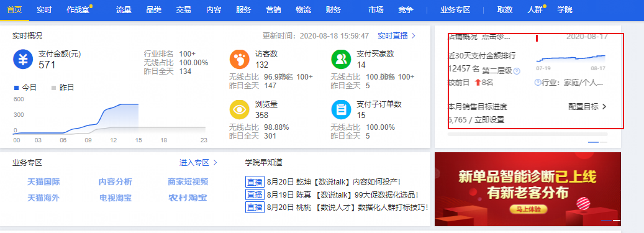Click 进入专区 link
This screenshot has width=644, height=233.
tap(198, 163)
